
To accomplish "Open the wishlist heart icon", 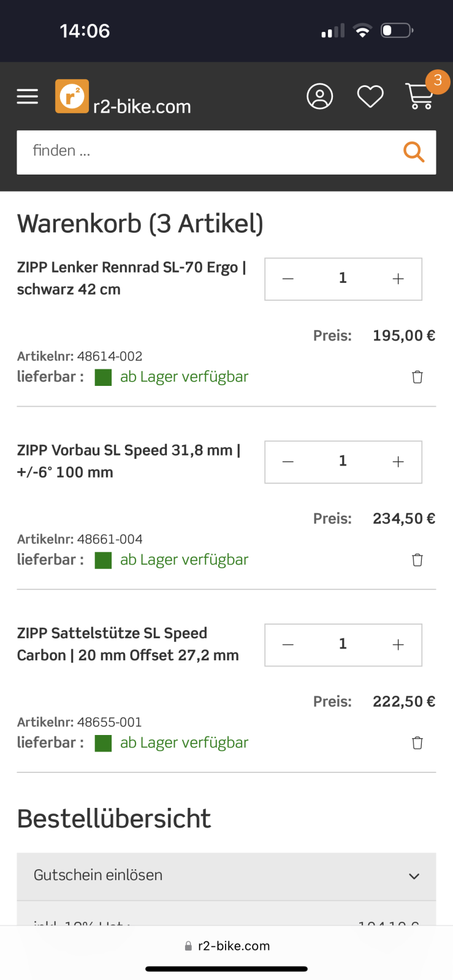I will [370, 96].
